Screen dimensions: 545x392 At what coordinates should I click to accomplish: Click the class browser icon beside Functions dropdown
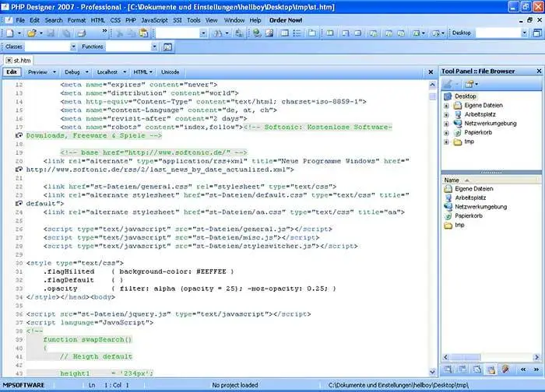click(x=167, y=47)
